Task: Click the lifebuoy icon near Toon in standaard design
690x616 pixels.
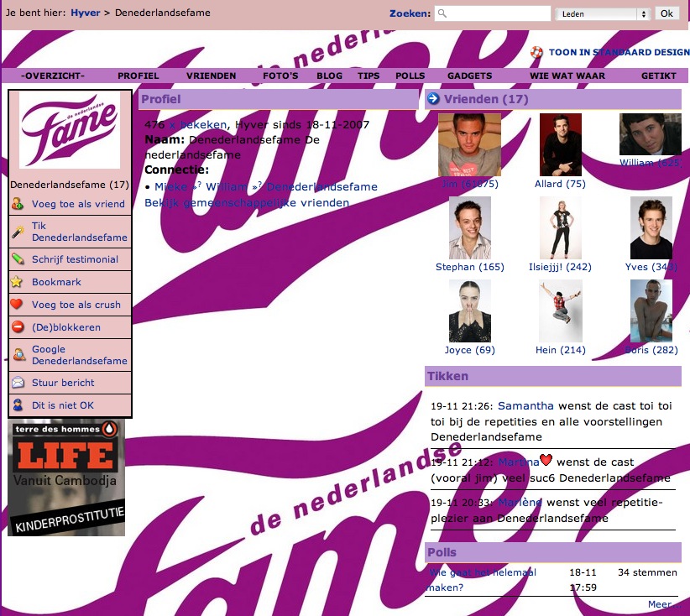Action: (x=536, y=52)
